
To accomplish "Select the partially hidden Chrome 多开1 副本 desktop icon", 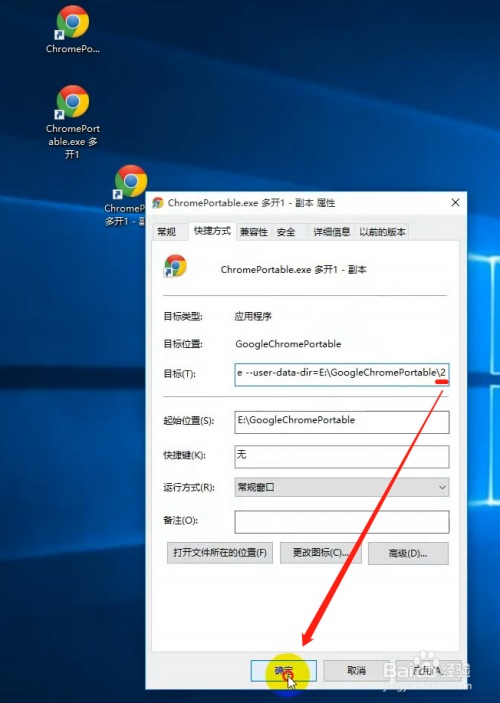I will (x=126, y=195).
